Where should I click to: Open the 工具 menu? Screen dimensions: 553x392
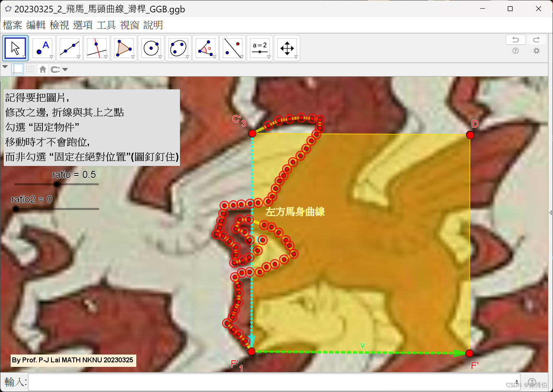[106, 25]
